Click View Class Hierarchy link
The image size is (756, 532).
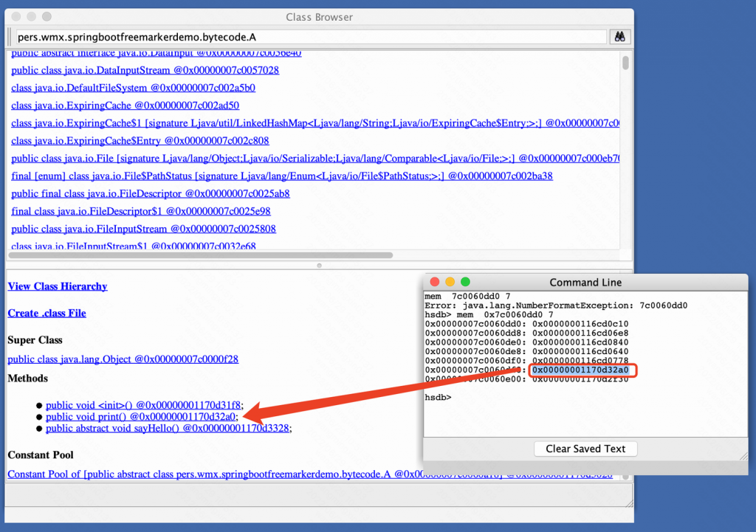(x=57, y=286)
